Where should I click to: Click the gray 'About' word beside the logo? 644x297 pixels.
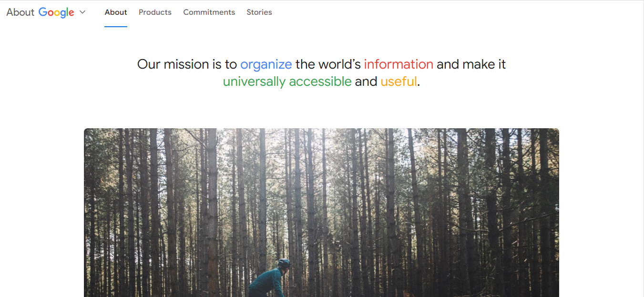coord(20,12)
